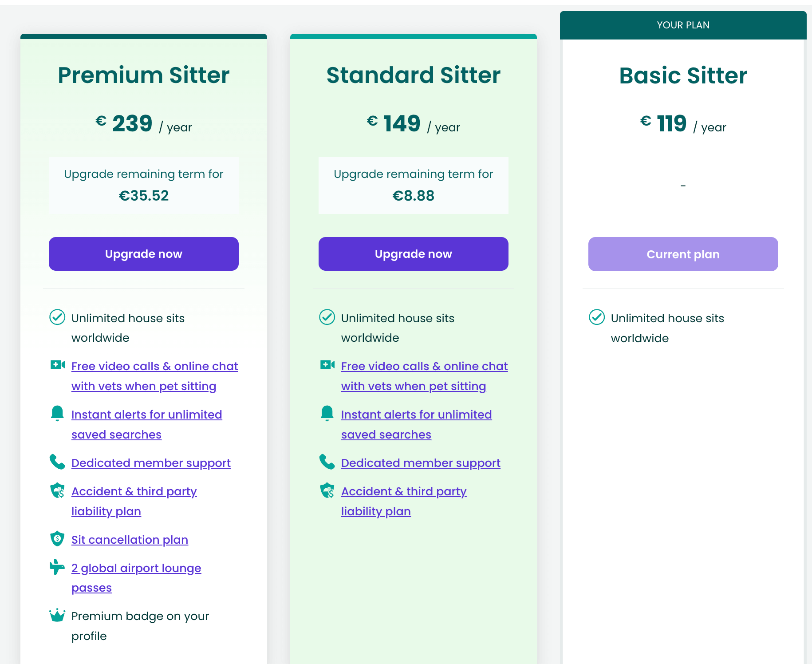Open Premium's Dedicated member support link

pyautogui.click(x=151, y=463)
